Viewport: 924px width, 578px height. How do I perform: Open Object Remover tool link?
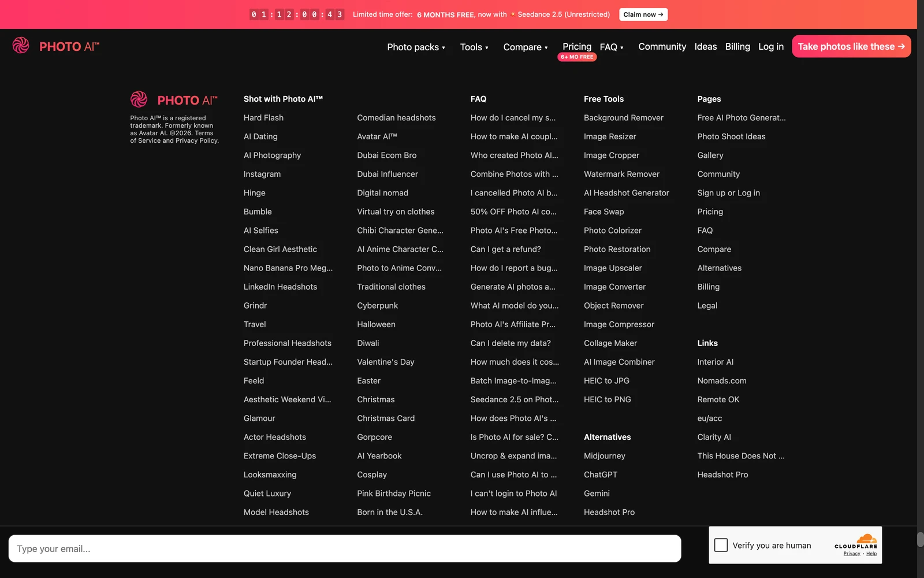click(x=613, y=306)
